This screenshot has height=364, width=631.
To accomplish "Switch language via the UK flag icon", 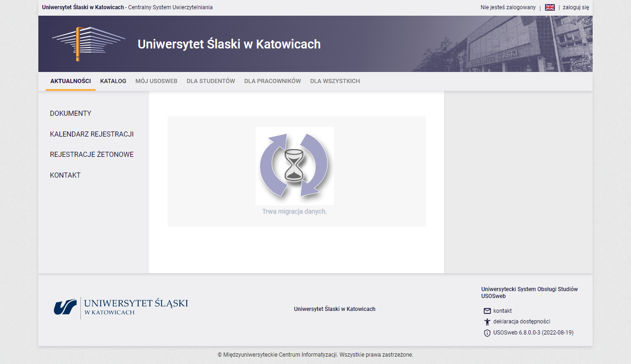I will (x=550, y=7).
